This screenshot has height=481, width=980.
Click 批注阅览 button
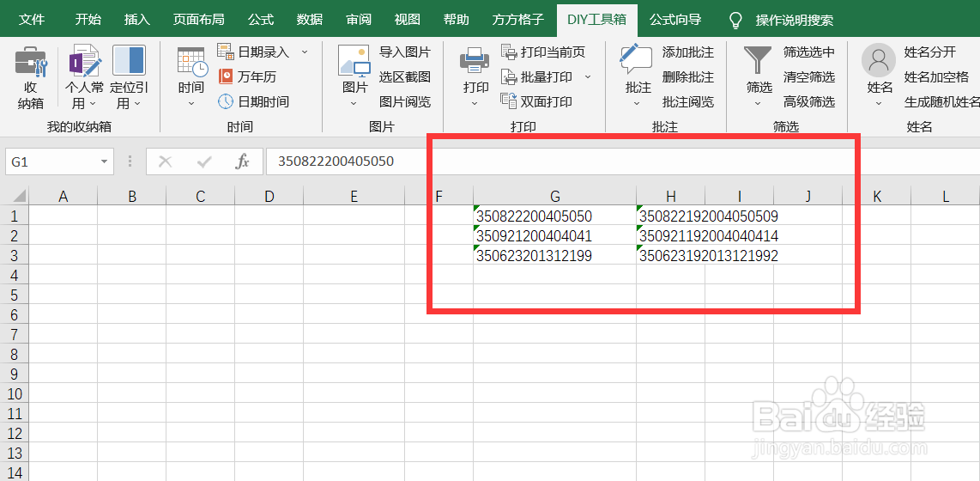688,101
